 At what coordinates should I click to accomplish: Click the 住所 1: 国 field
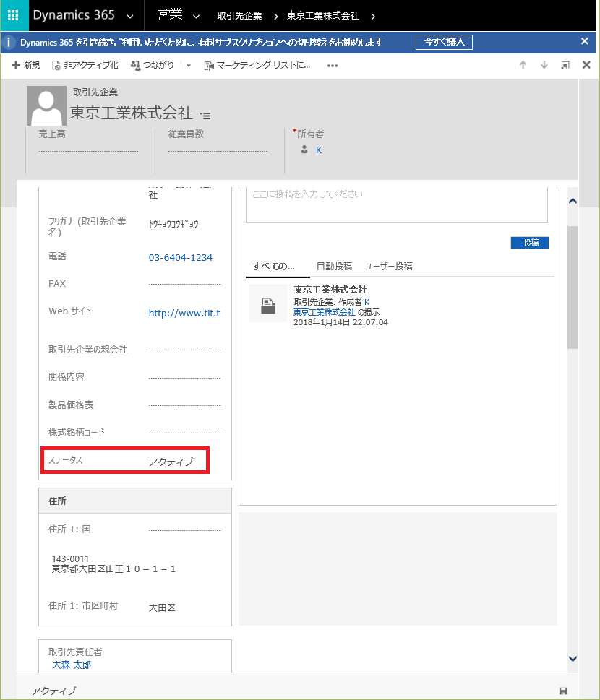pyautogui.click(x=184, y=530)
